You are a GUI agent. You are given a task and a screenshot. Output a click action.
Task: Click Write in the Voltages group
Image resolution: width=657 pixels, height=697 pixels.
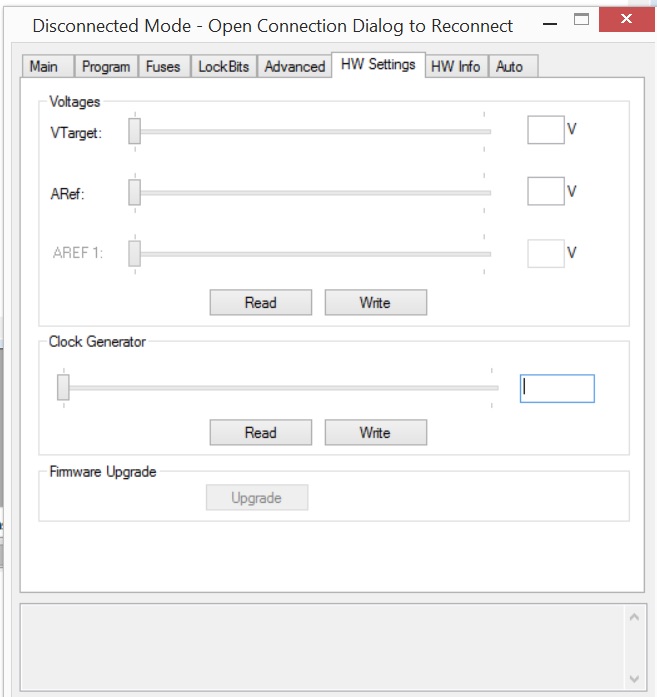click(376, 303)
